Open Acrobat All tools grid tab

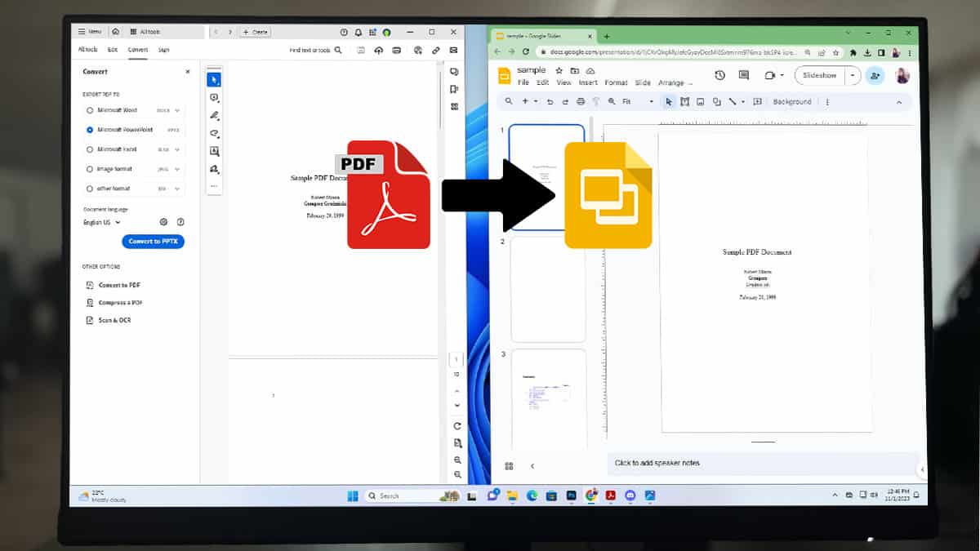145,32
